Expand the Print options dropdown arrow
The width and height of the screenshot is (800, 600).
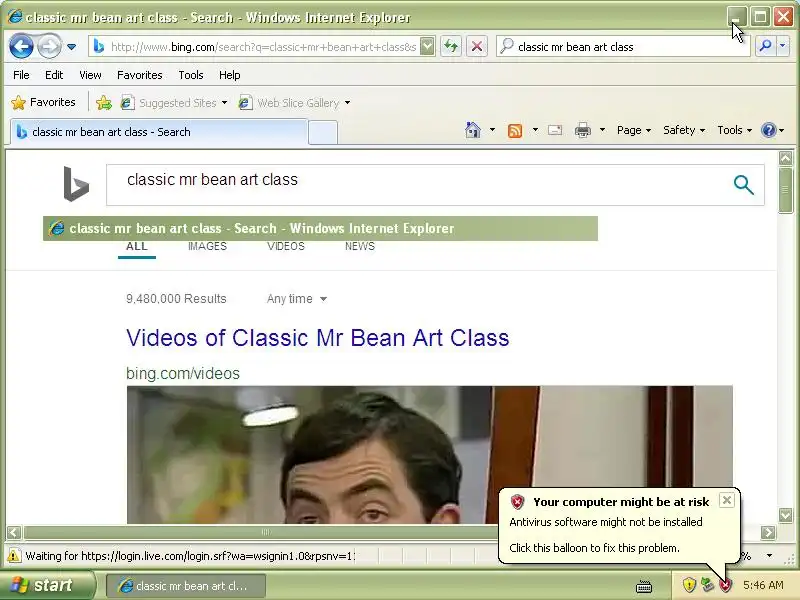603,130
